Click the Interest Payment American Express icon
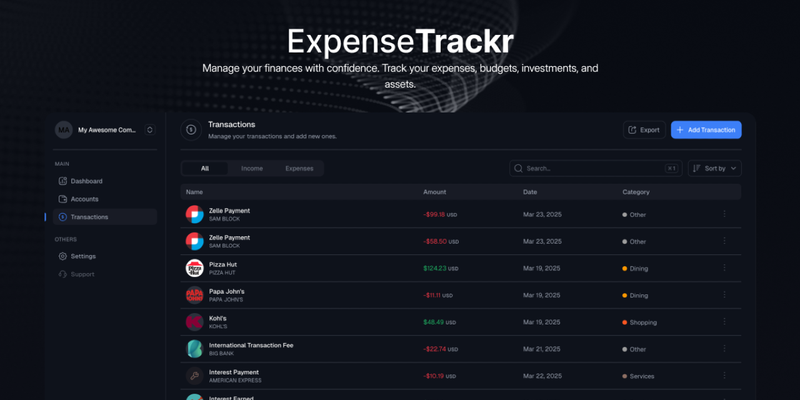Screen dimensions: 800x400 coord(194,376)
